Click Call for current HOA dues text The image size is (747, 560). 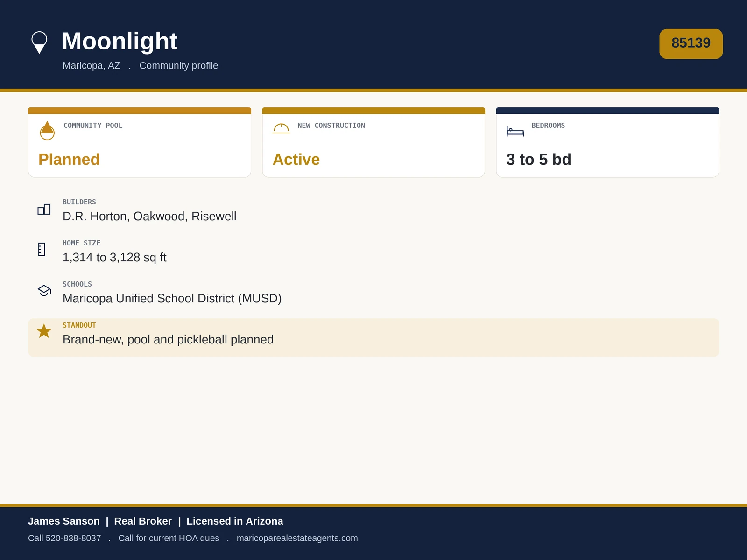(x=169, y=538)
